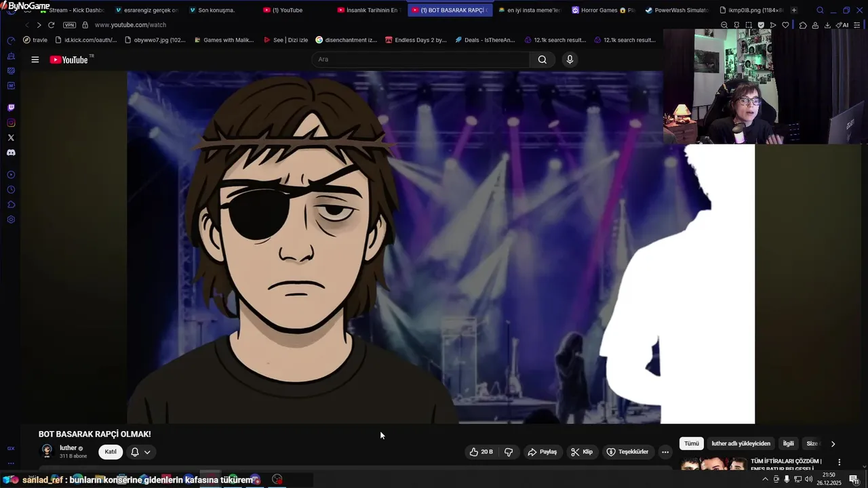Open TÜM İFTİRALARI ÇÖZDÜM suggested video thumbnail
Viewport: 868px width, 488px height.
[713, 464]
